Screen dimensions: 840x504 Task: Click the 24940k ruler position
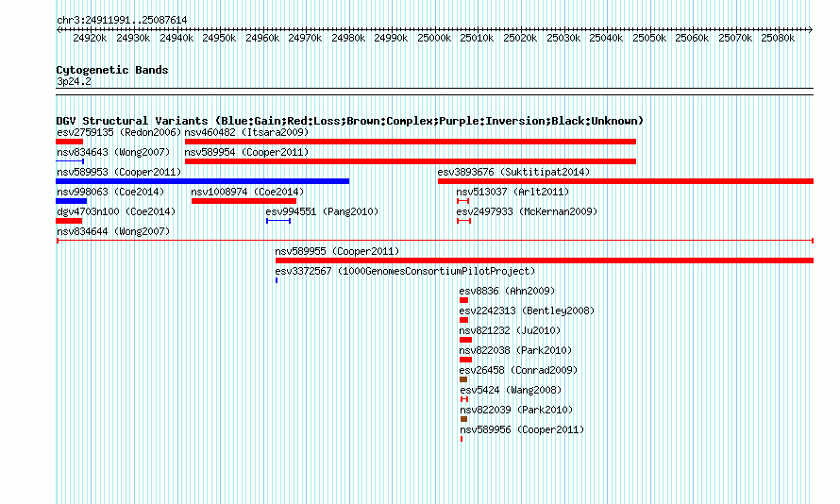176,38
